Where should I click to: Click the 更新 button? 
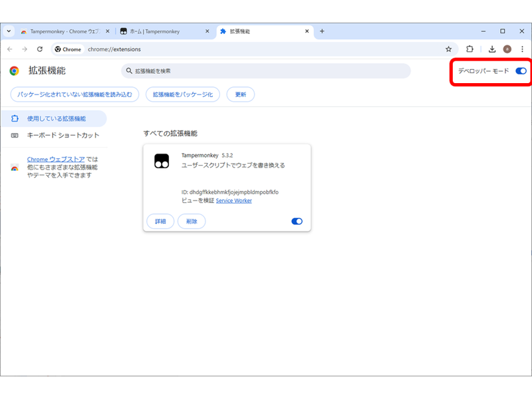pos(241,94)
